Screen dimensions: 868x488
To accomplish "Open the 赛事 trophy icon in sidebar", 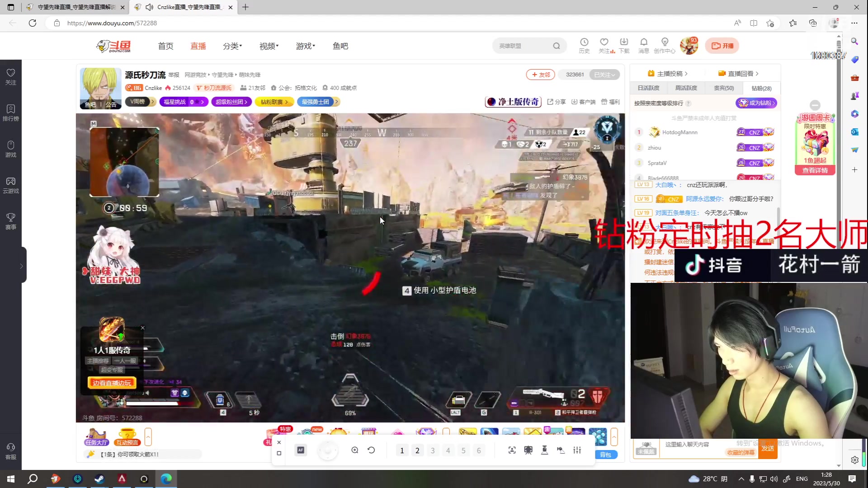I will click(11, 221).
